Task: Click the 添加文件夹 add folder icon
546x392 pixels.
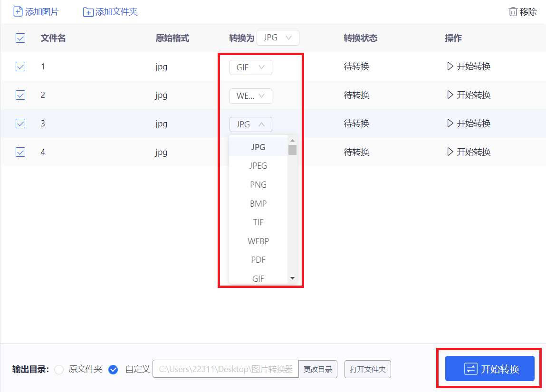Action: pyautogui.click(x=88, y=11)
